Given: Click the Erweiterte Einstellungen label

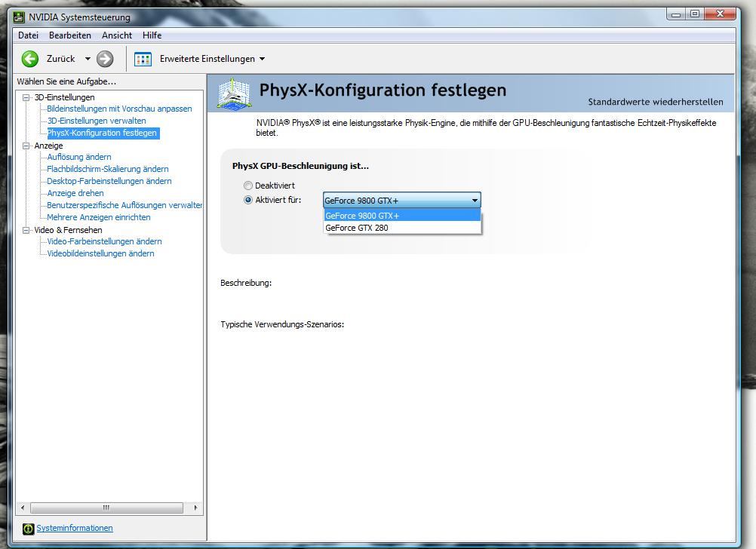Looking at the screenshot, I should [207, 59].
